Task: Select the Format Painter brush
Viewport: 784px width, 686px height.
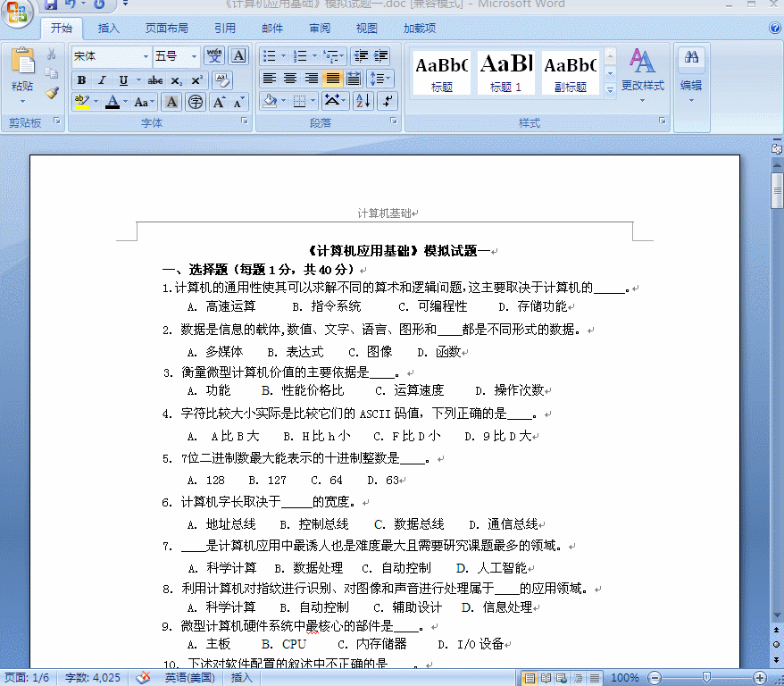Action: 52,93
